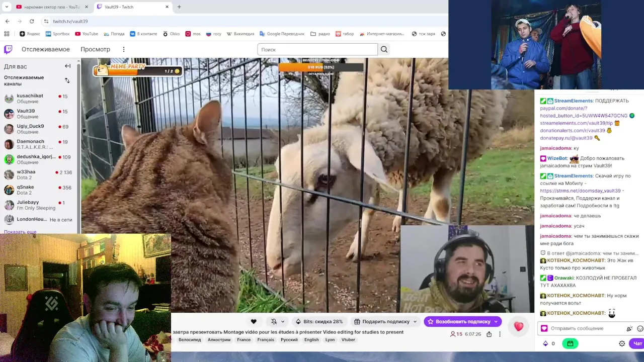
Task: Click the heart follow icon below video
Action: pos(254,322)
